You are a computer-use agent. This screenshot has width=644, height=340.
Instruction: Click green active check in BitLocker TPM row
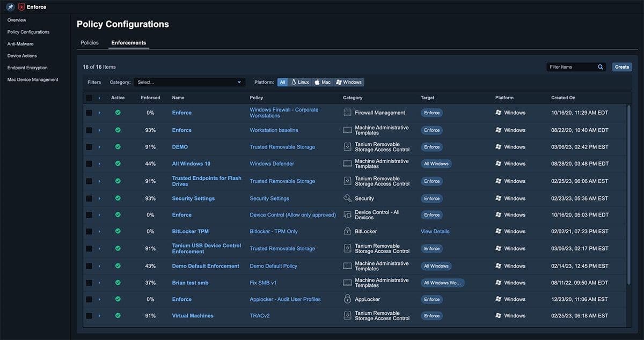118,232
